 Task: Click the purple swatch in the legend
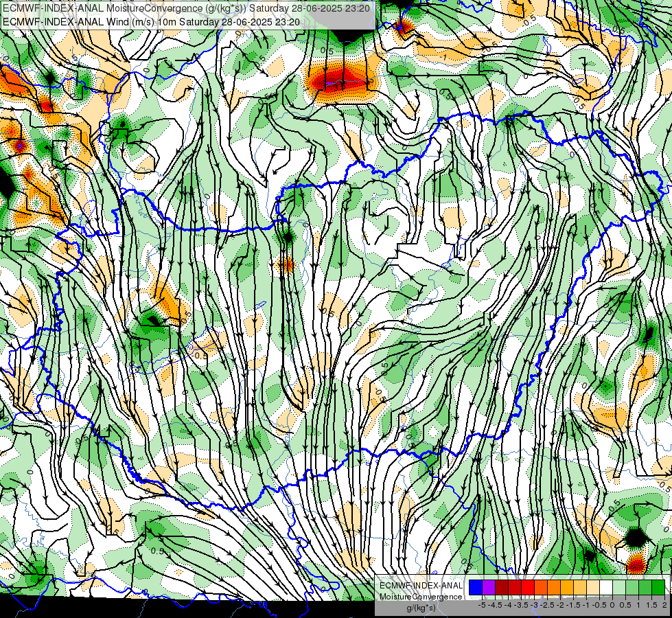click(489, 588)
